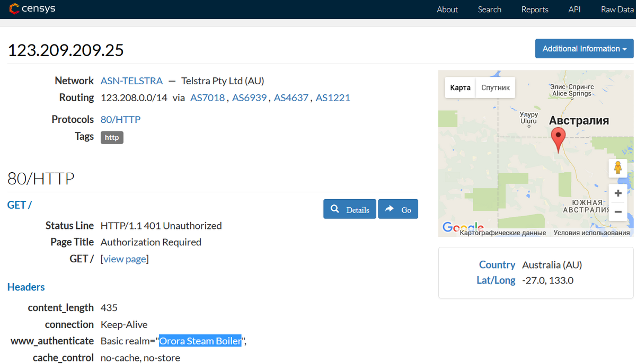Click the Details button with magnifier icon
The width and height of the screenshot is (636, 364).
[350, 209]
